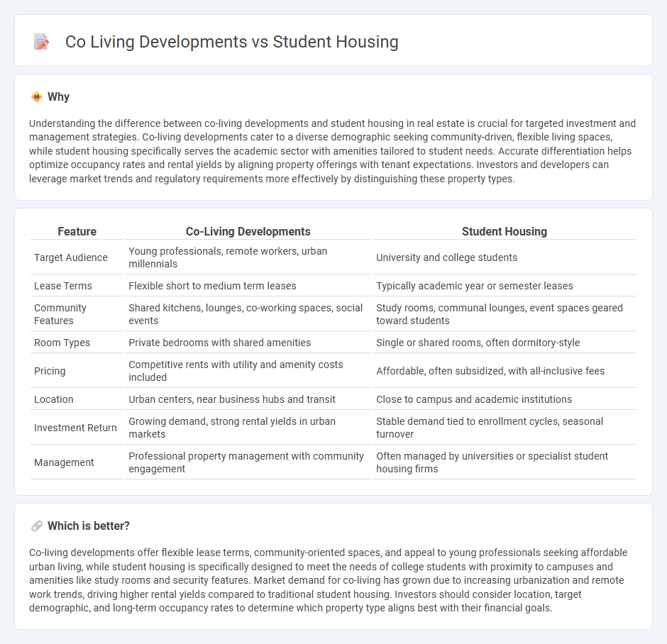Click cell Growing demand, strong rental yields
Image resolution: width=667 pixels, height=644 pixels.
tap(248, 428)
